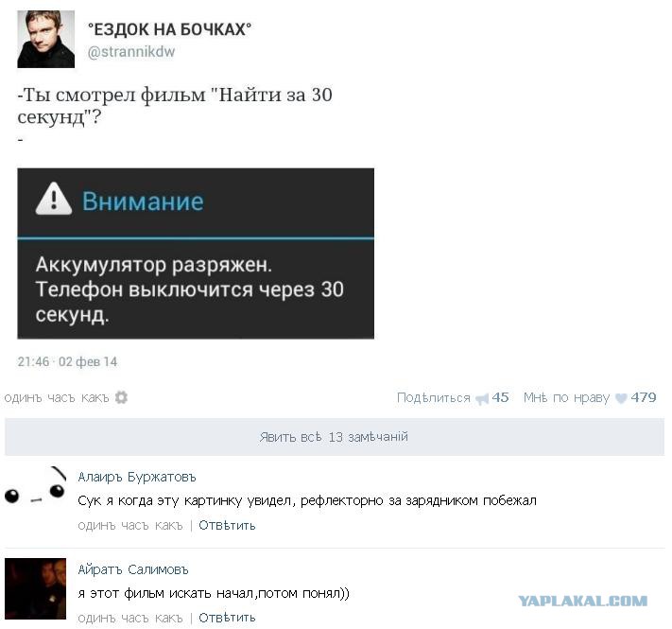Reply to Айратъ Салимовъ's comment via Отвѣтить

pyautogui.click(x=227, y=618)
